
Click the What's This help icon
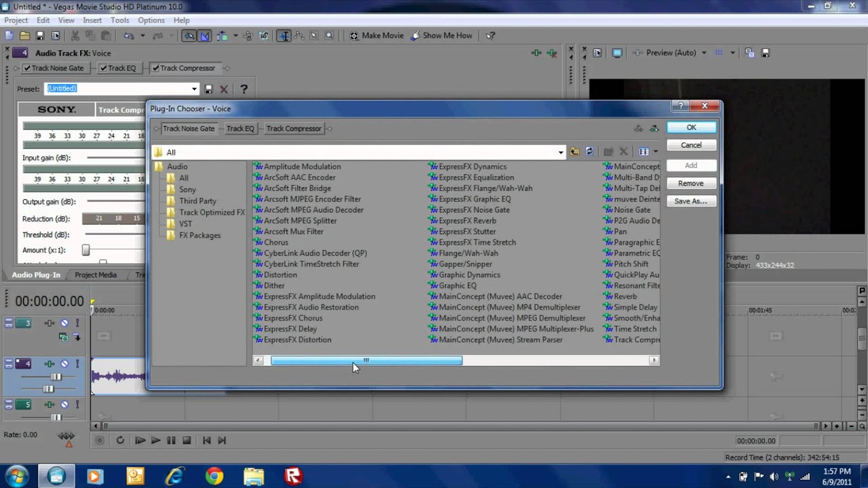tap(490, 35)
